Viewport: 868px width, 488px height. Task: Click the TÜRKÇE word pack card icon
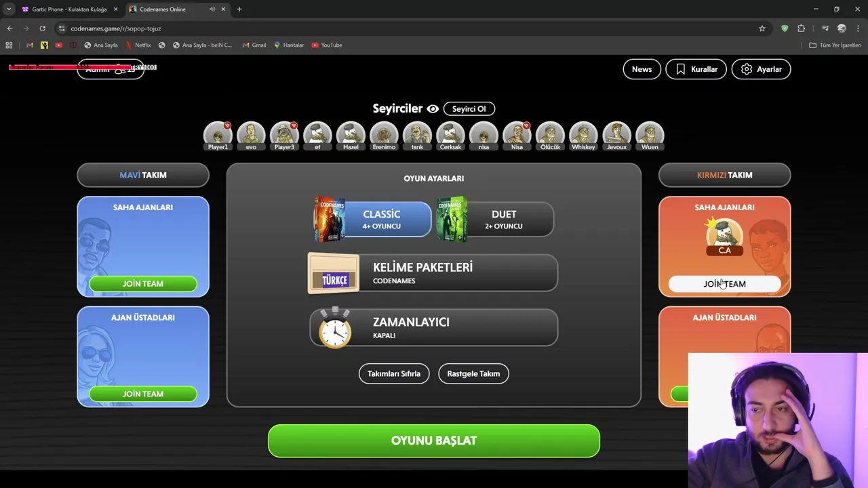click(334, 274)
